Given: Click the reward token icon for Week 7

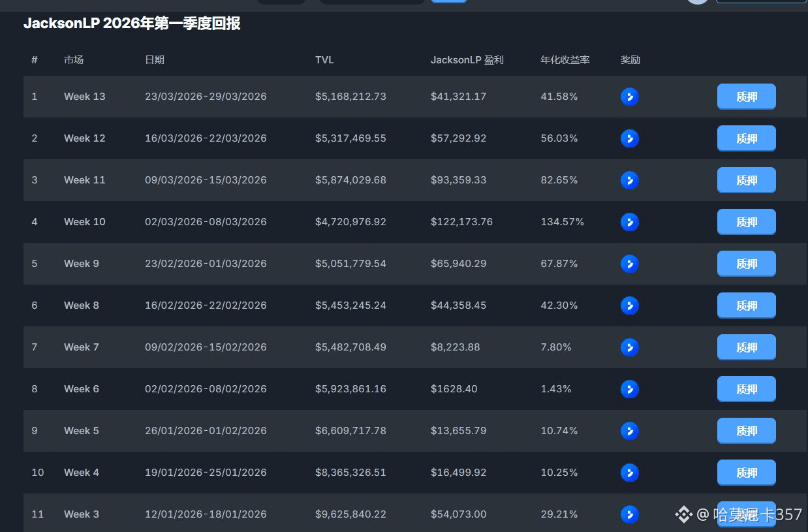Looking at the screenshot, I should click(x=630, y=347).
